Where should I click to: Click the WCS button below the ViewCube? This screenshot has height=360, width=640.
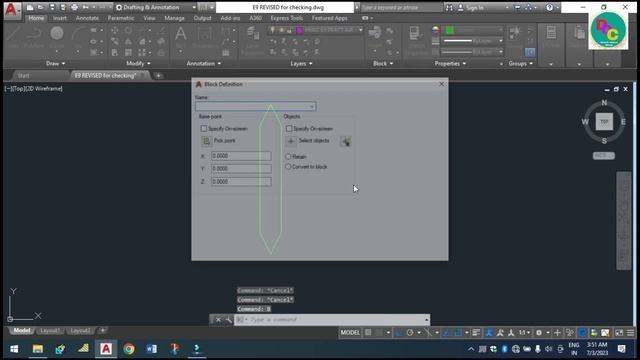[604, 156]
